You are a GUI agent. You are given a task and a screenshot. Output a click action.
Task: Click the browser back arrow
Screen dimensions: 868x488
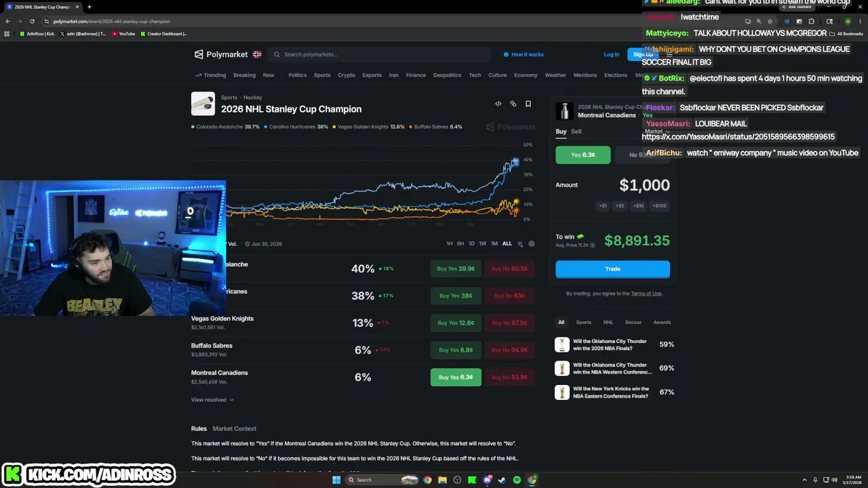(x=7, y=21)
